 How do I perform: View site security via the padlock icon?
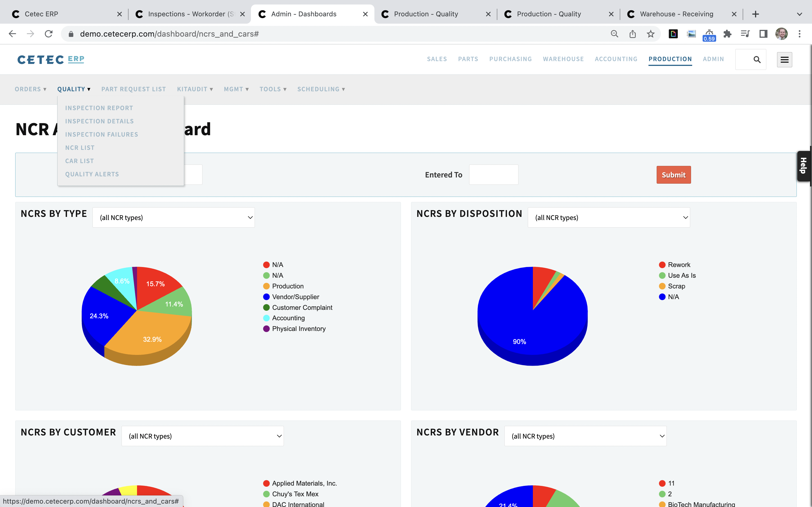(x=71, y=34)
